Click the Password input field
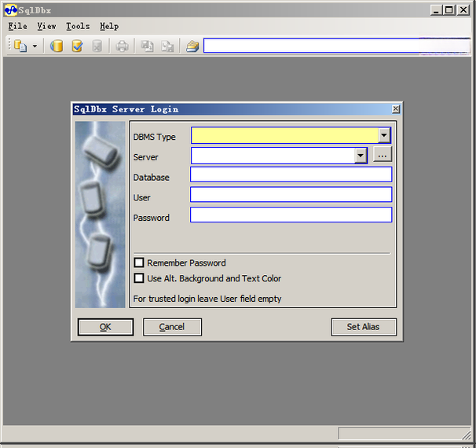Image resolution: width=476 pixels, height=448 pixels. point(291,215)
